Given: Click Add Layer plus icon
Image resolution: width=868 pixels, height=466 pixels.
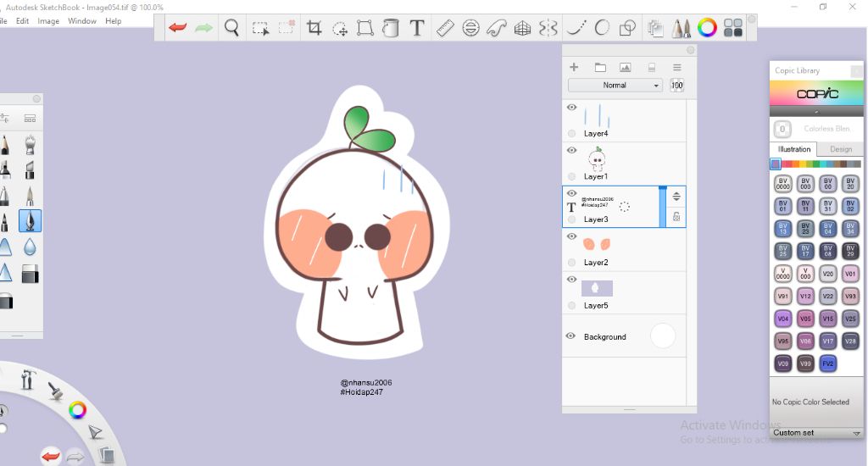Looking at the screenshot, I should pyautogui.click(x=574, y=67).
